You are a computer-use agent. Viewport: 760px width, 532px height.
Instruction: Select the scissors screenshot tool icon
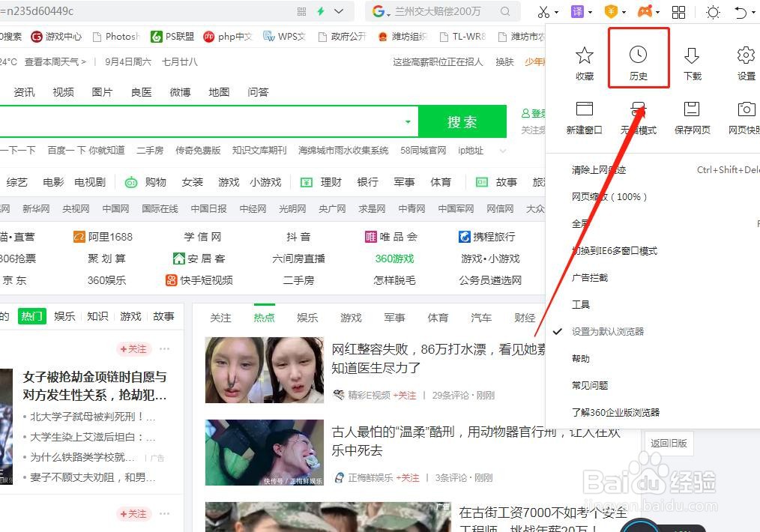(x=541, y=12)
